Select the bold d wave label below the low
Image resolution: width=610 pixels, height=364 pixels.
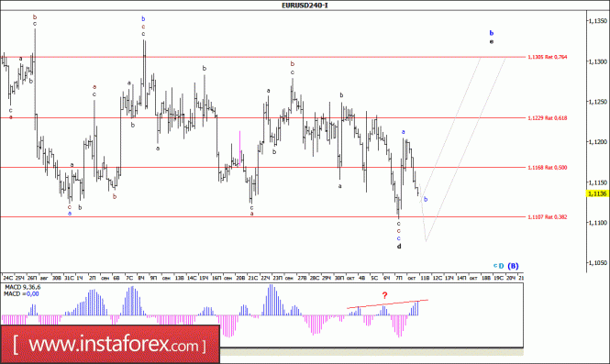[399, 247]
